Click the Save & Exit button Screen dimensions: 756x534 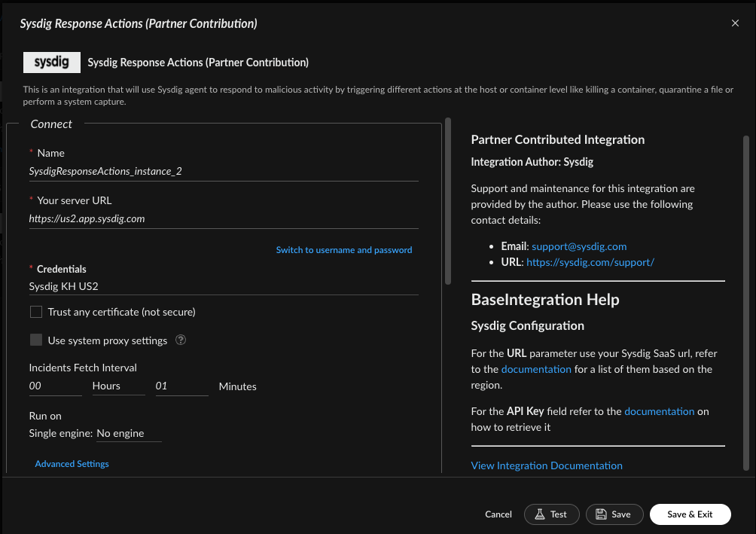click(690, 514)
